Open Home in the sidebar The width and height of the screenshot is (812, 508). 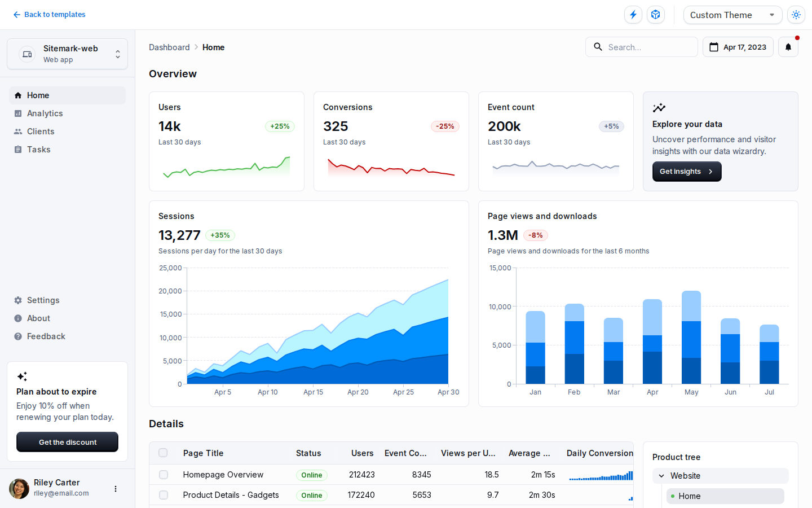[67, 95]
